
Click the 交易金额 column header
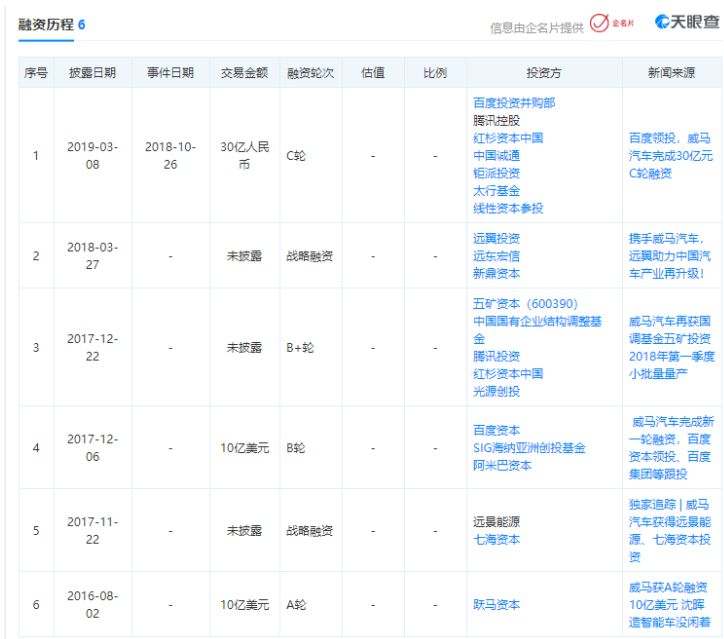click(x=244, y=72)
